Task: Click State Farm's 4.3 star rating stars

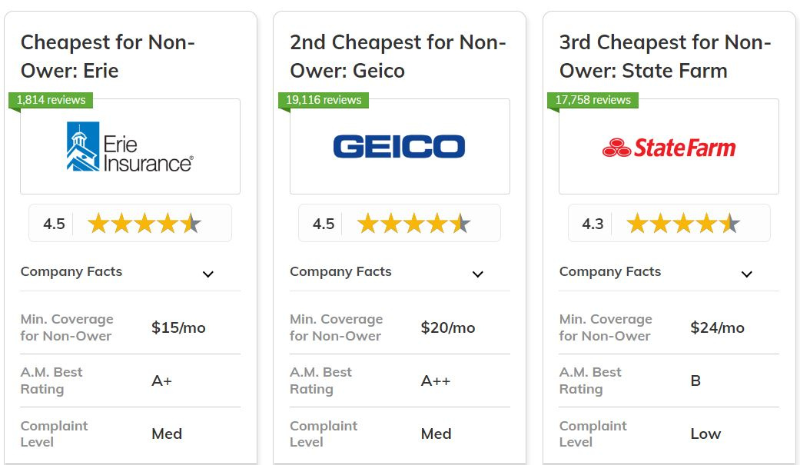Action: click(683, 224)
